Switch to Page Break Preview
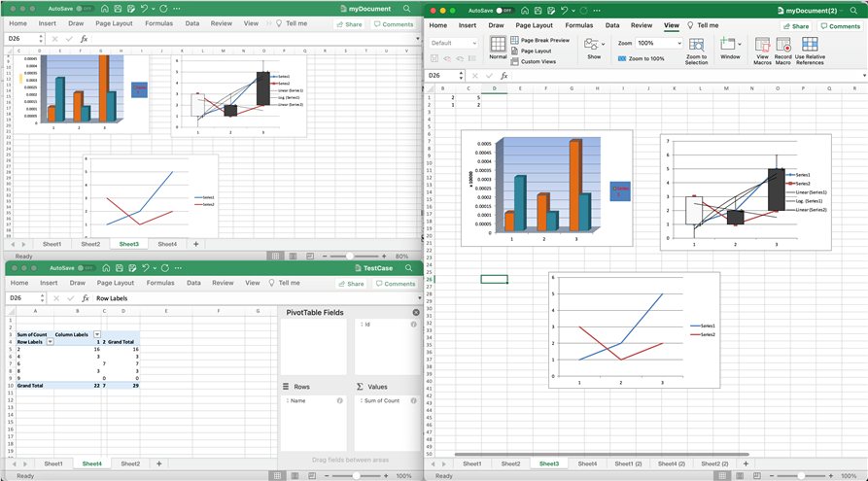 coord(544,40)
